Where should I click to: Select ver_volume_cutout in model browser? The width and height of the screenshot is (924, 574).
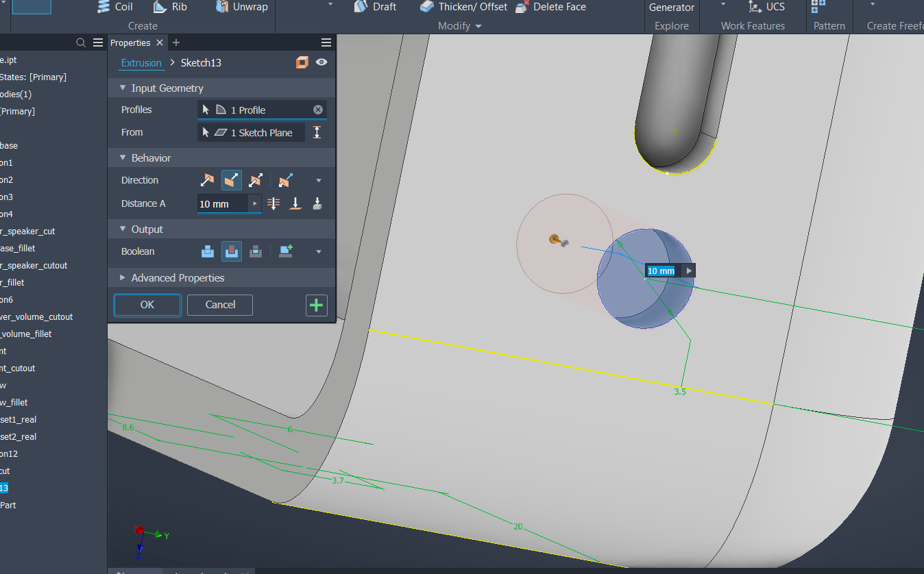[x=36, y=316]
